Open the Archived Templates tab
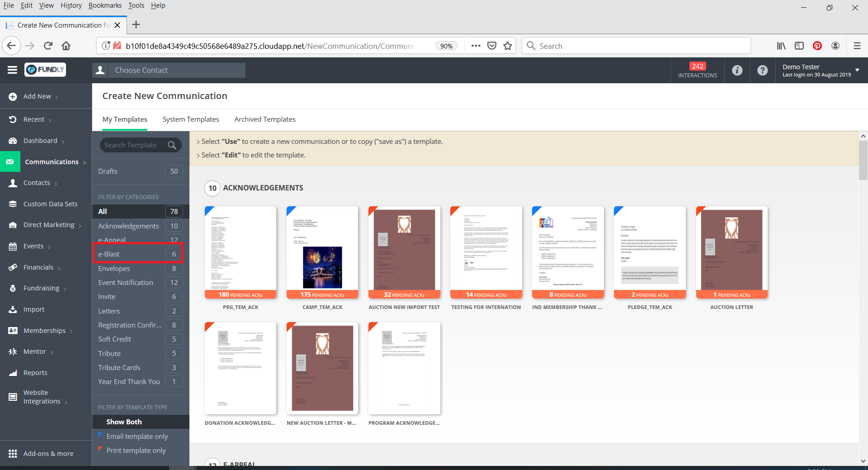Screen dimensions: 868x470 [264, 119]
